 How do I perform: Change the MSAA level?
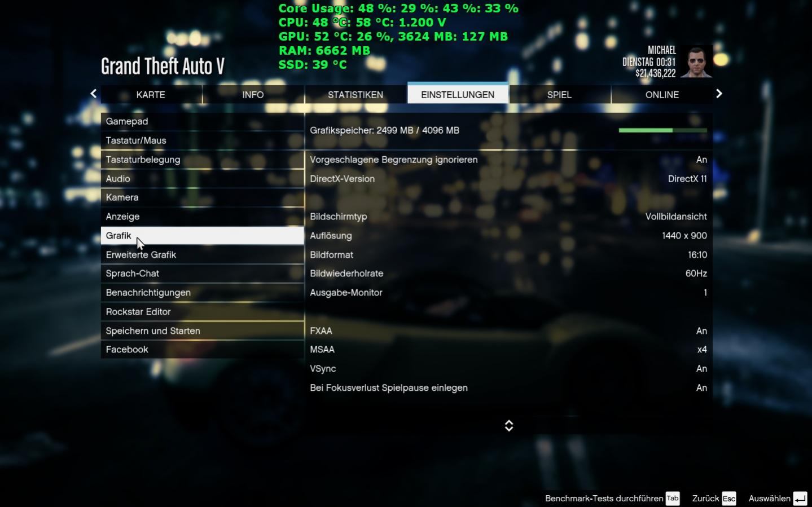click(508, 350)
